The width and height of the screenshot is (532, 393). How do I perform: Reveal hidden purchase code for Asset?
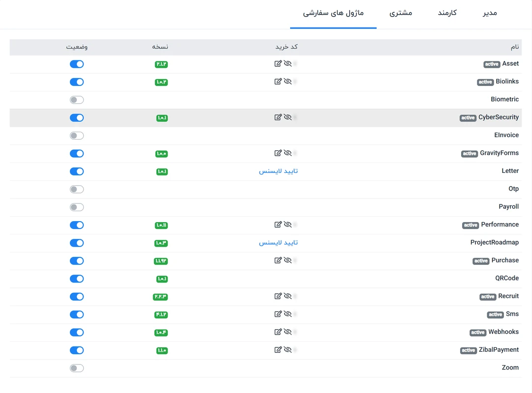click(288, 63)
